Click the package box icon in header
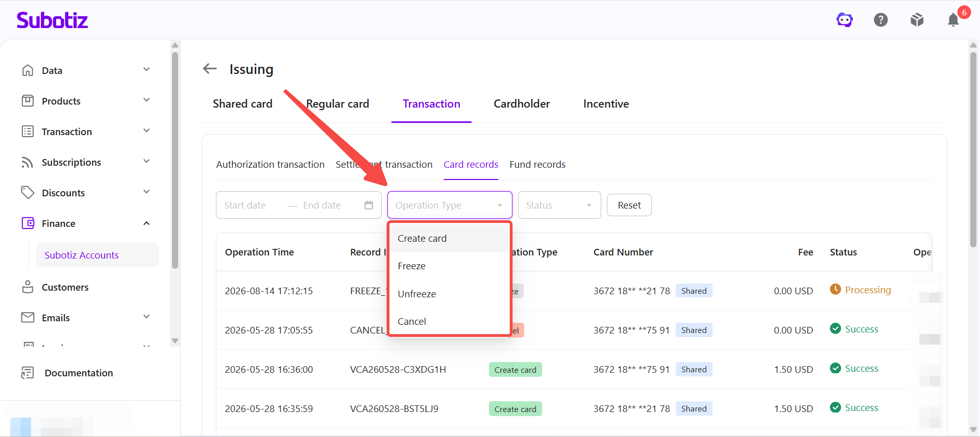980x437 pixels. tap(917, 20)
